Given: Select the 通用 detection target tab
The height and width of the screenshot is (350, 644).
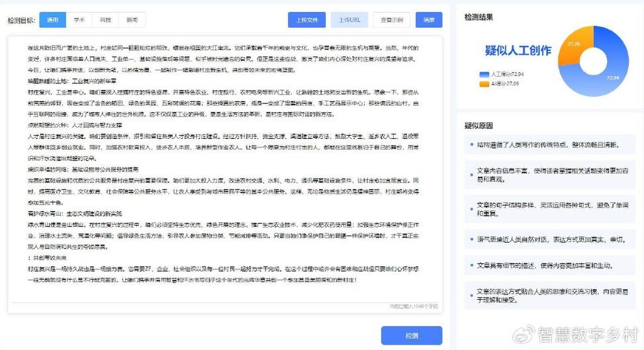Looking at the screenshot, I should click(x=52, y=20).
